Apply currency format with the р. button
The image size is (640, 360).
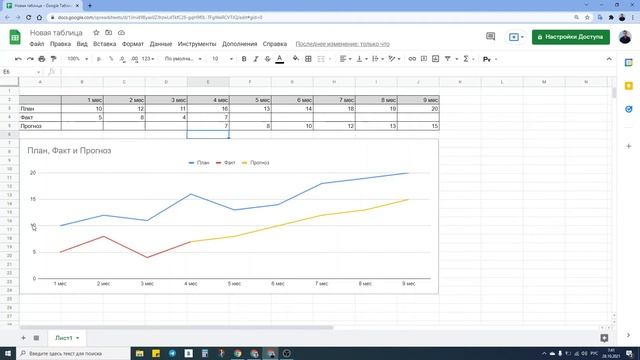click(x=99, y=59)
